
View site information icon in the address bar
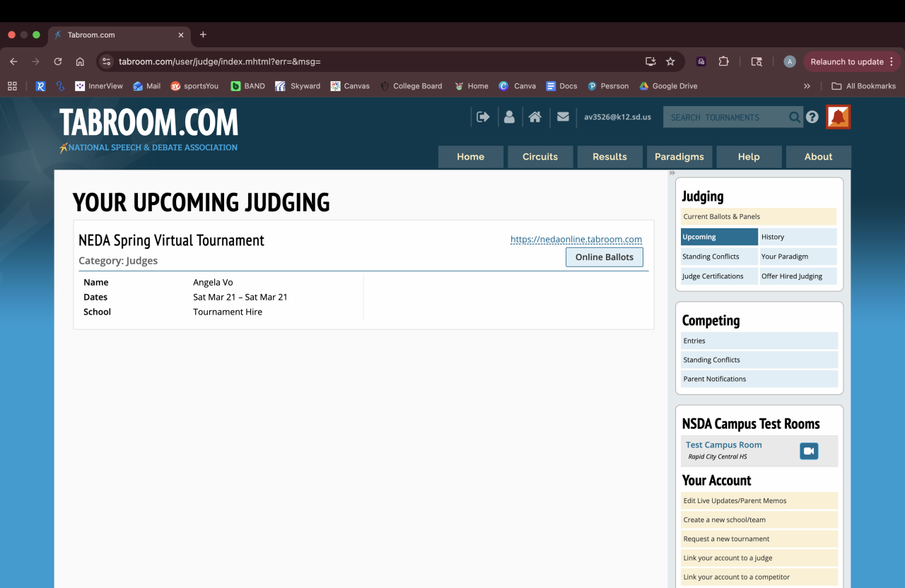107,61
